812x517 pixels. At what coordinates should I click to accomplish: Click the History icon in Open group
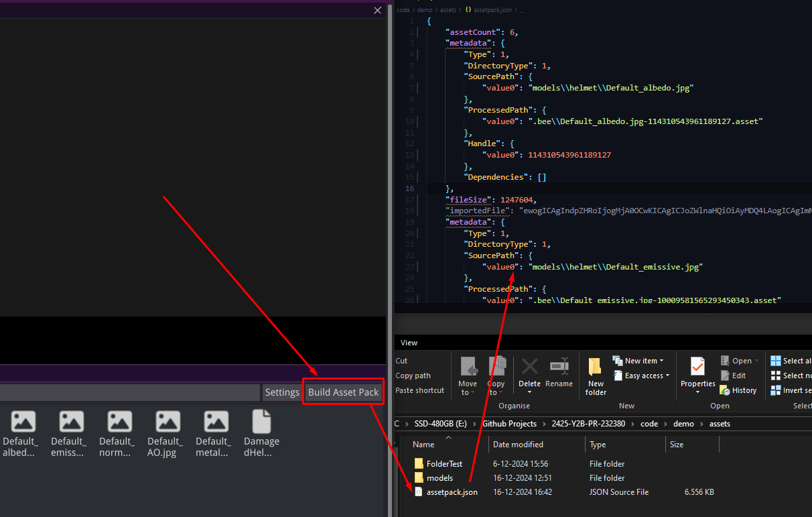point(738,390)
